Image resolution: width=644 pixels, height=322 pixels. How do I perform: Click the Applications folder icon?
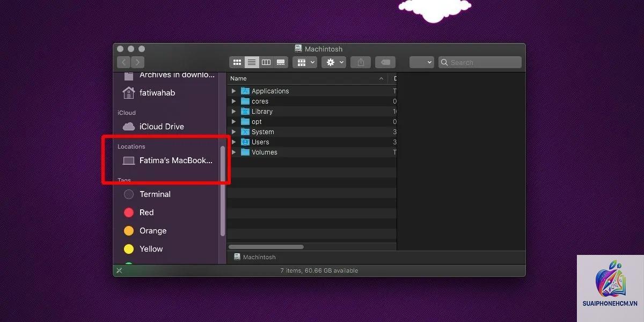tap(245, 91)
